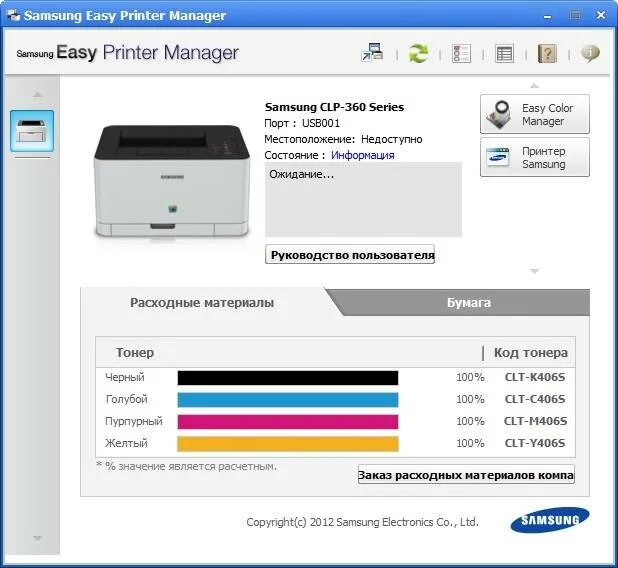The height and width of the screenshot is (568, 618).
Task: Click the sidebar's down arrow
Action: click(37, 538)
